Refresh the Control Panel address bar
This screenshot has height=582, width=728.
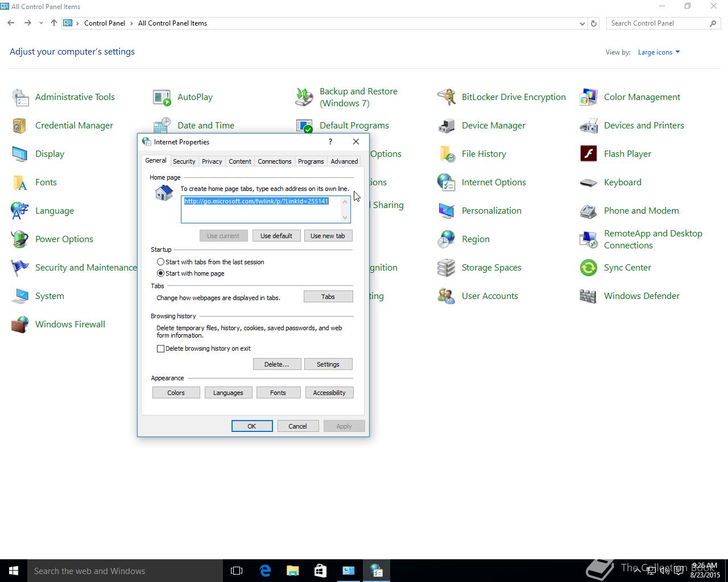pyautogui.click(x=594, y=23)
